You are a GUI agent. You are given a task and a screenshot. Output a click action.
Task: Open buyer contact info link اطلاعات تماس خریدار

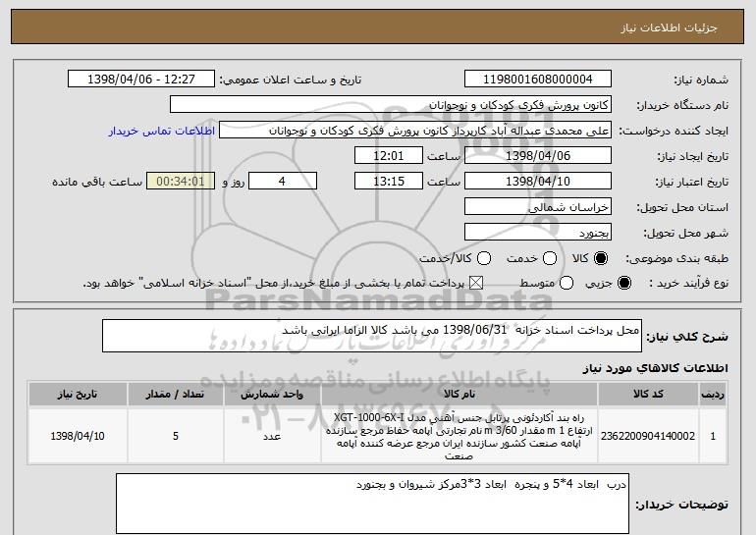coord(162,131)
